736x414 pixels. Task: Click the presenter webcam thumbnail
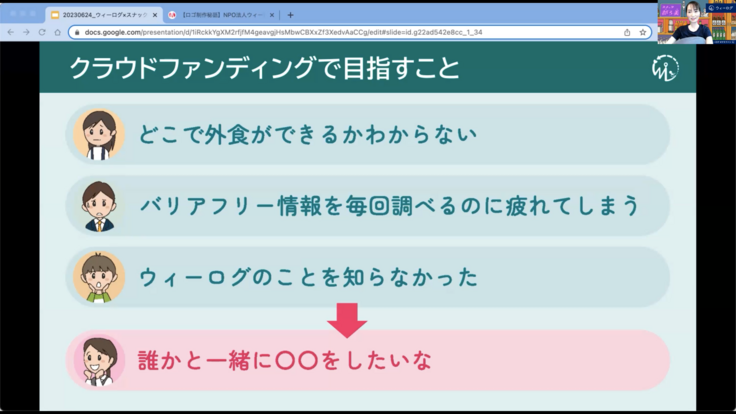click(x=697, y=22)
